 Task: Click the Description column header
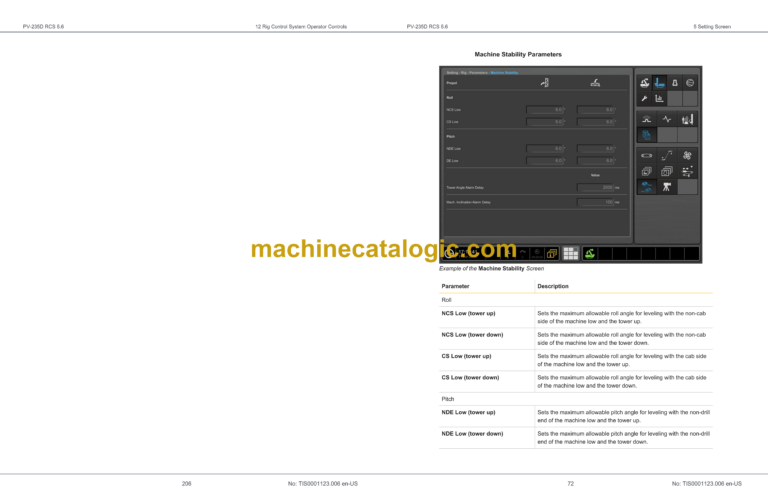(552, 286)
